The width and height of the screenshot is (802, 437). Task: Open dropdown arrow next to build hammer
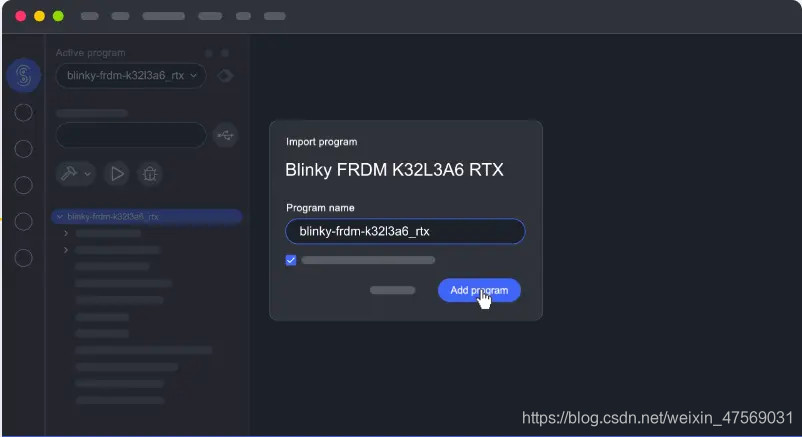[x=87, y=174]
